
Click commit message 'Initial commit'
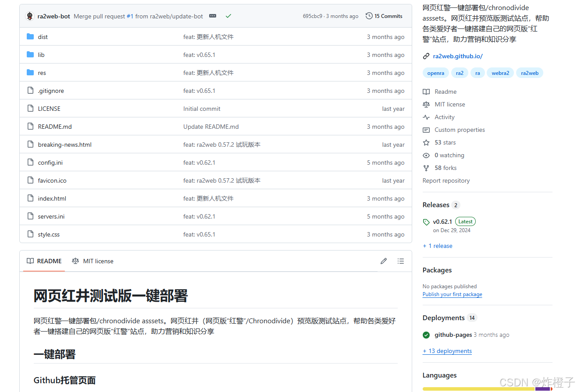(202, 109)
